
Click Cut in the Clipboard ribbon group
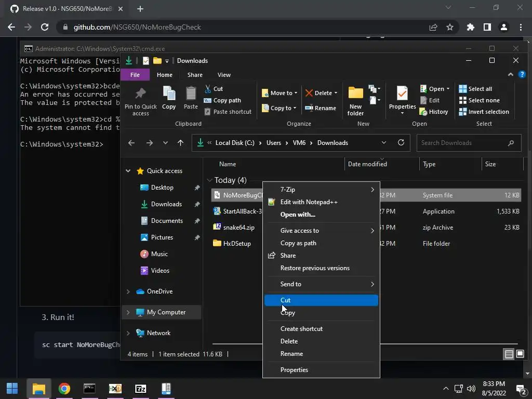(x=214, y=89)
